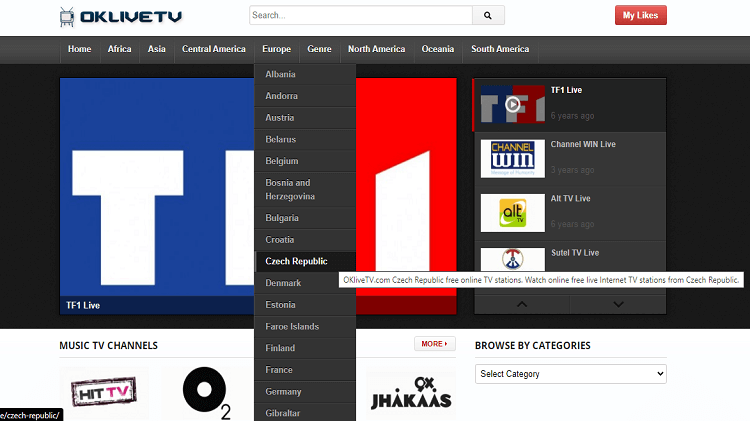750x421 pixels.
Task: Open the O2 channel logo
Action: pyautogui.click(x=206, y=393)
